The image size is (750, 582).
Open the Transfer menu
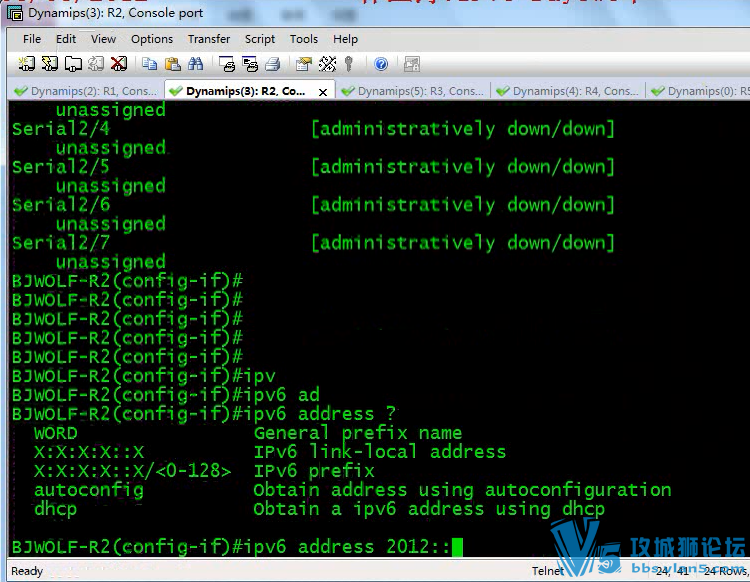click(x=209, y=39)
